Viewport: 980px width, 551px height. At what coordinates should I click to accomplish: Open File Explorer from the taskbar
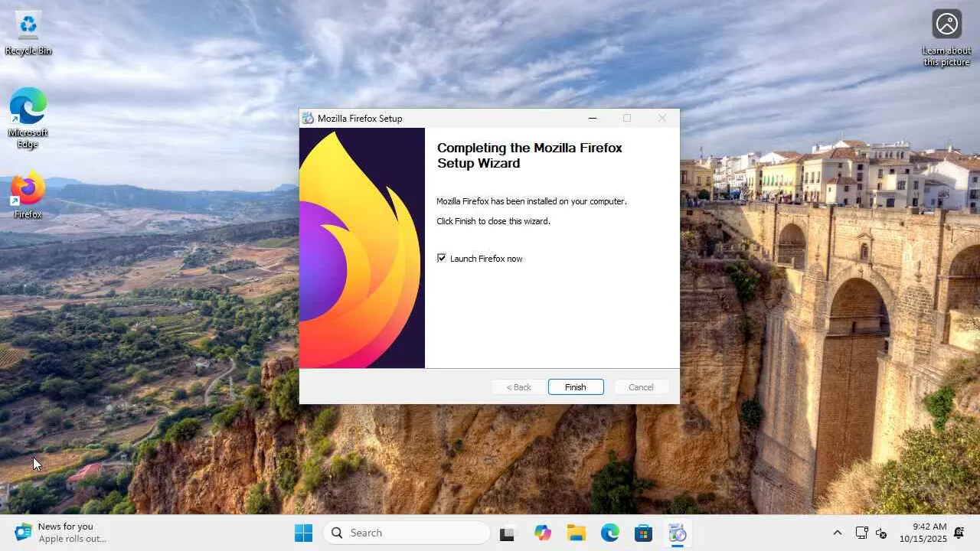(x=577, y=533)
